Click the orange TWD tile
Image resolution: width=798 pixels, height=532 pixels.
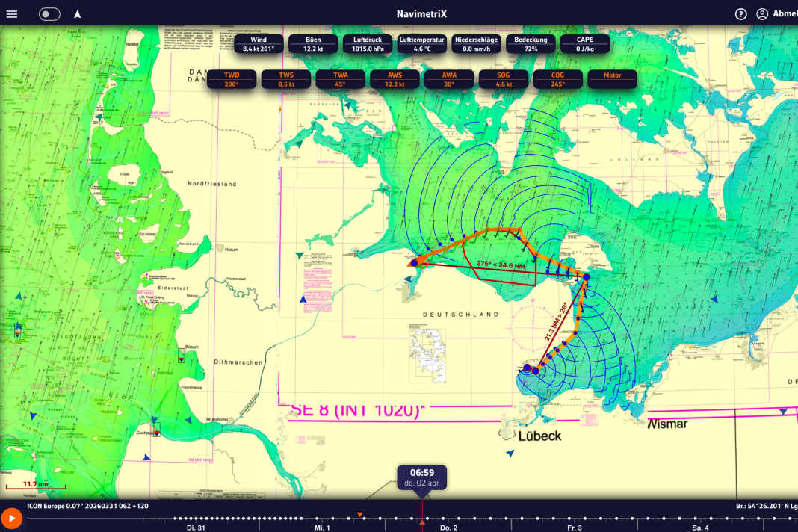(232, 79)
